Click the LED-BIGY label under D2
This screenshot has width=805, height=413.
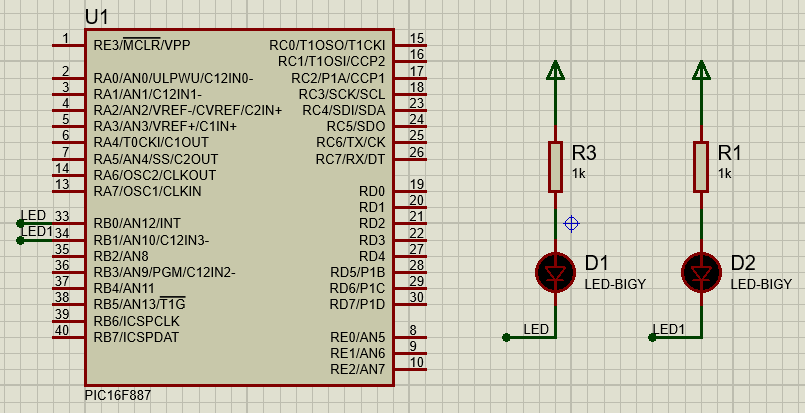coord(761,284)
